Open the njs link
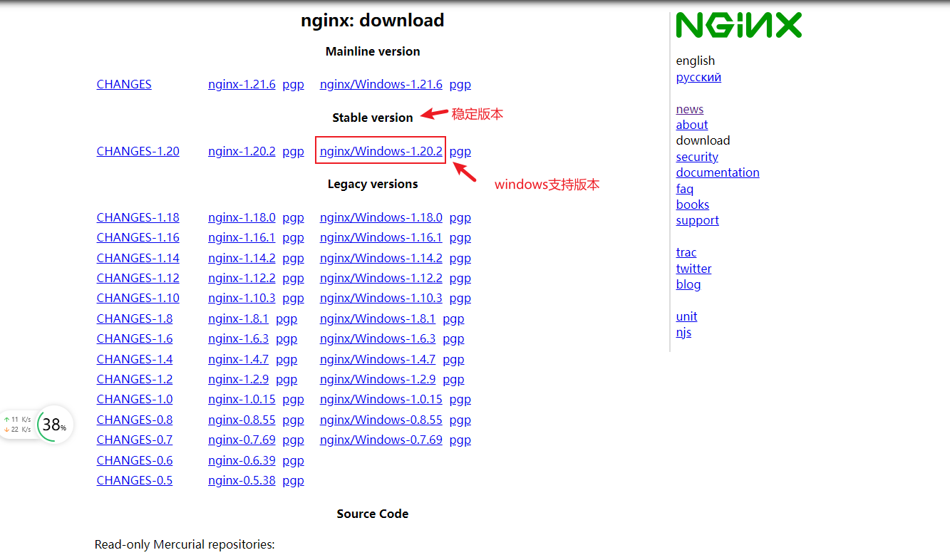This screenshot has height=560, width=950. coord(684,332)
